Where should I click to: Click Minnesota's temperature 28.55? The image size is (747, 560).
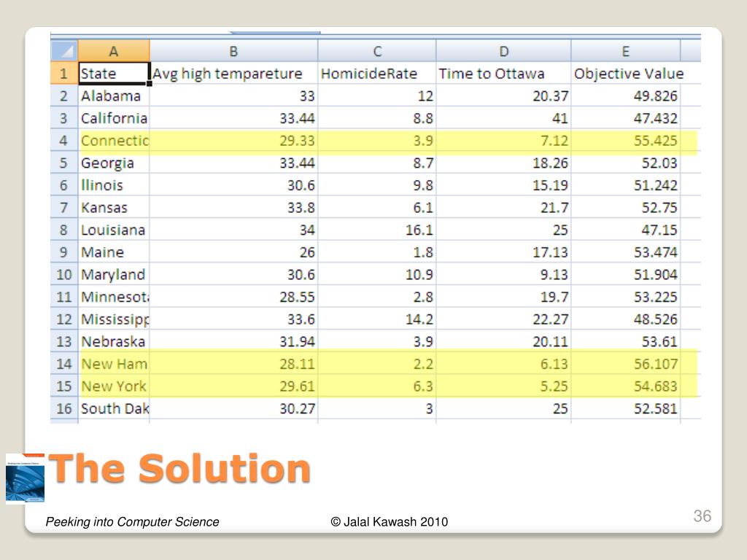233,297
